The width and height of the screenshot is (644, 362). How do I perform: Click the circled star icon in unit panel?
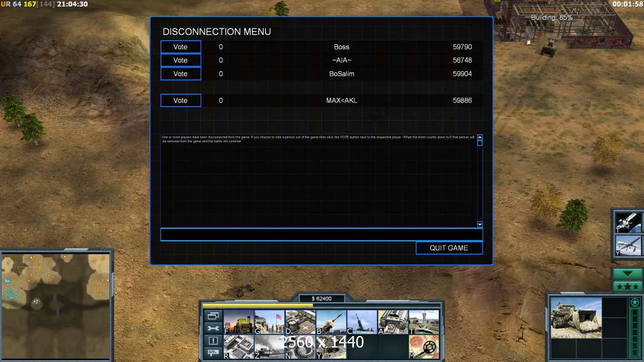point(635,302)
